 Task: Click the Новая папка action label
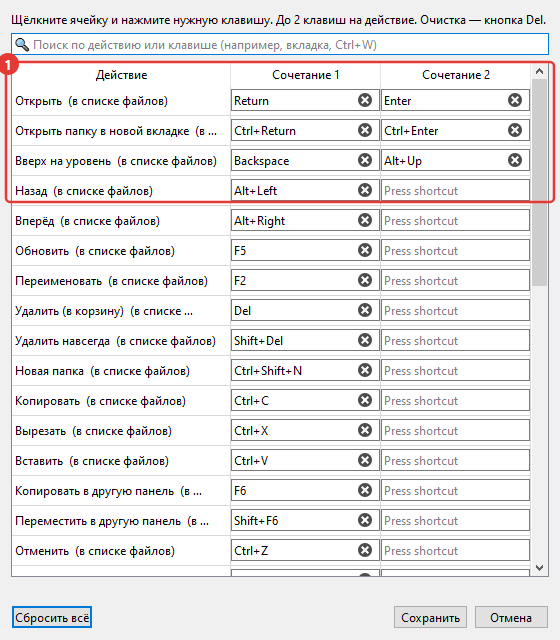click(102, 371)
